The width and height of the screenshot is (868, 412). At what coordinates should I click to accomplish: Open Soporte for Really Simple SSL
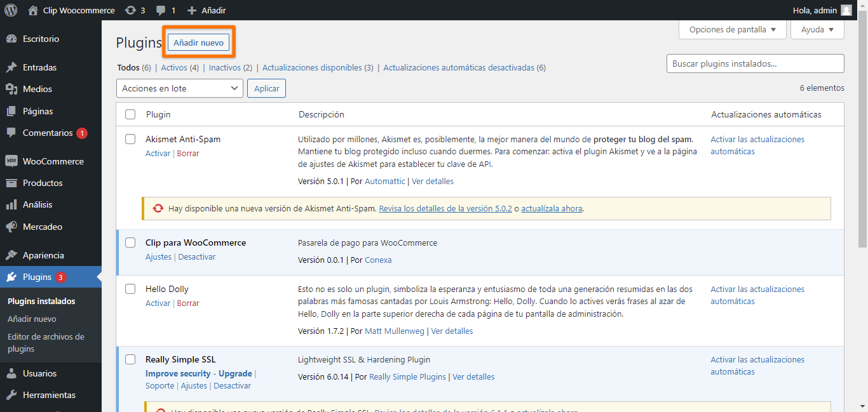[x=159, y=385]
